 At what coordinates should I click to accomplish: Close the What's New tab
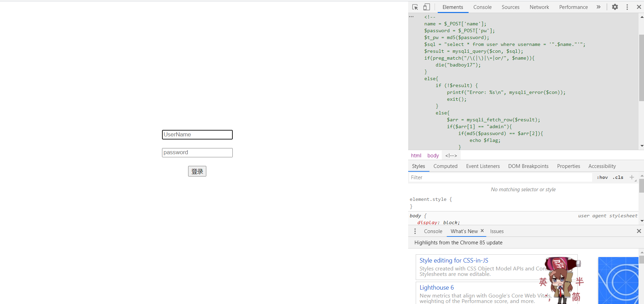(482, 231)
